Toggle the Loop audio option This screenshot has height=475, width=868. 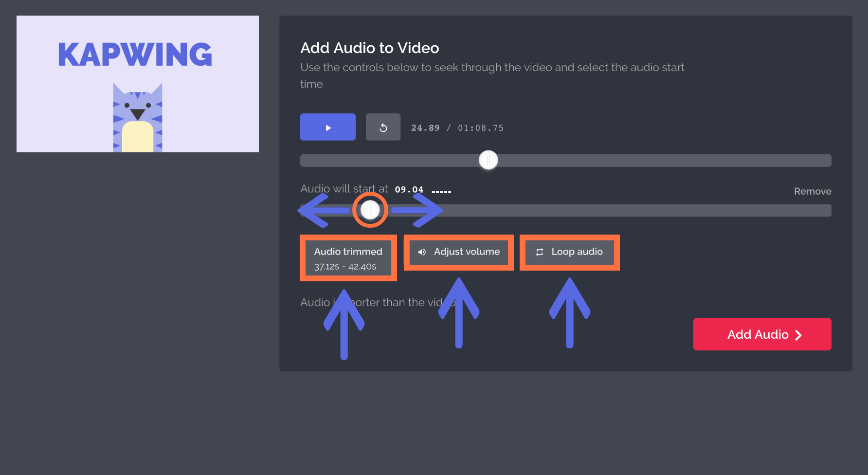point(570,252)
